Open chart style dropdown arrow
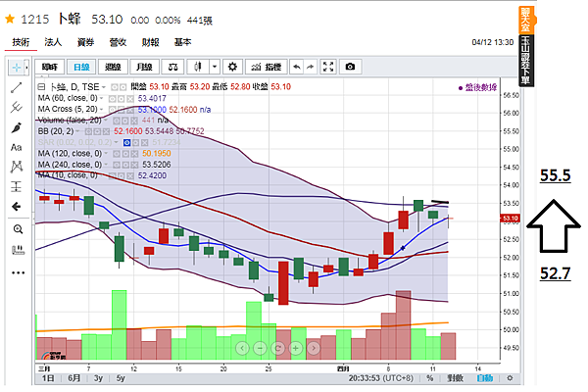Viewport: 588px width, 392px height. click(215, 68)
